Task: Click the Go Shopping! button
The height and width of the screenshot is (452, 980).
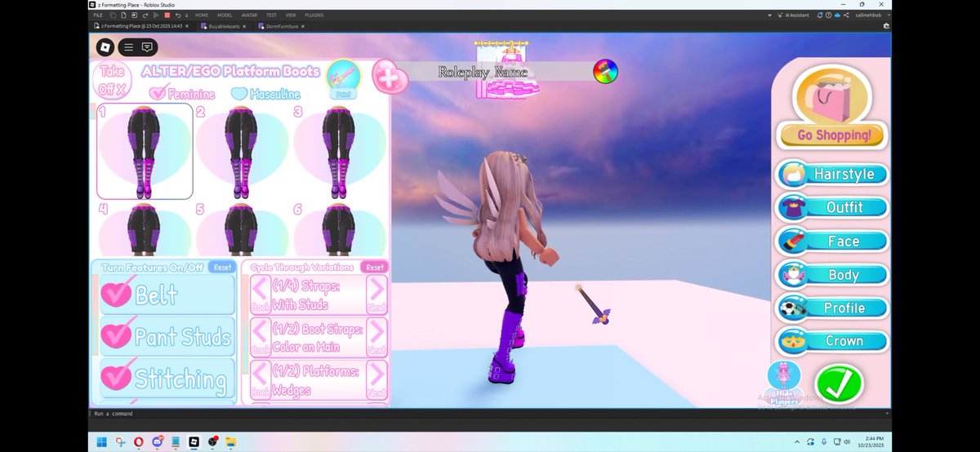Action: tap(833, 135)
